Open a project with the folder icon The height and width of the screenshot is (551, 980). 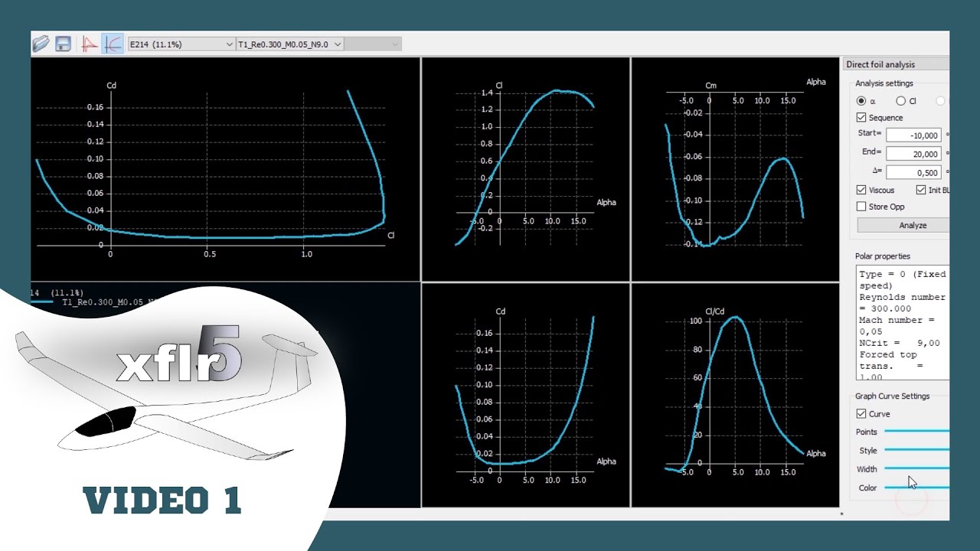tap(41, 44)
